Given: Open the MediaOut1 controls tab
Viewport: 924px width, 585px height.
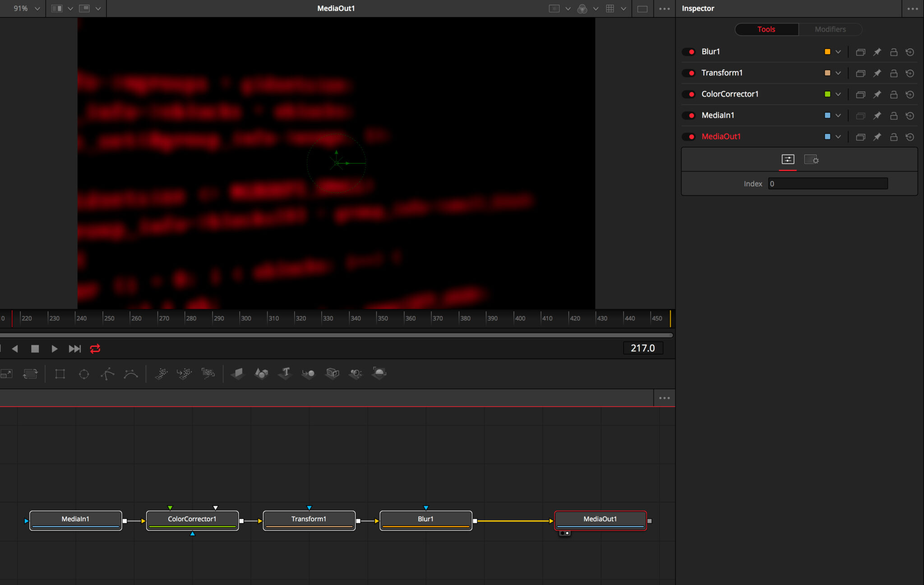Looking at the screenshot, I should 788,159.
